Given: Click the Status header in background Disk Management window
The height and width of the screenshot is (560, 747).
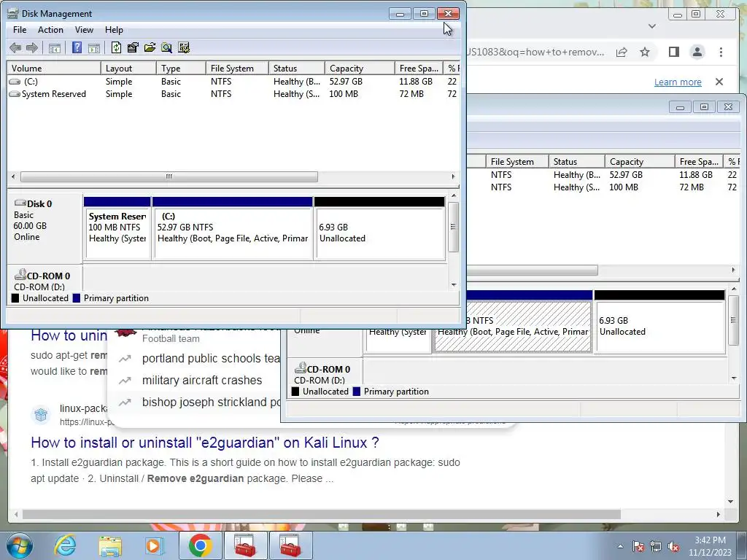Looking at the screenshot, I should (x=576, y=161).
